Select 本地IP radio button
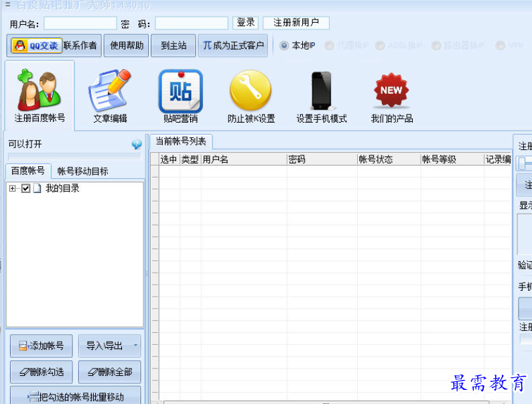Screen dimensions: 532x404 pyautogui.click(x=284, y=46)
